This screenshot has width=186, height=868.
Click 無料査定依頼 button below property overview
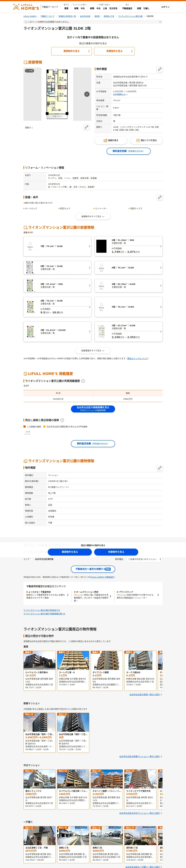pos(129,151)
